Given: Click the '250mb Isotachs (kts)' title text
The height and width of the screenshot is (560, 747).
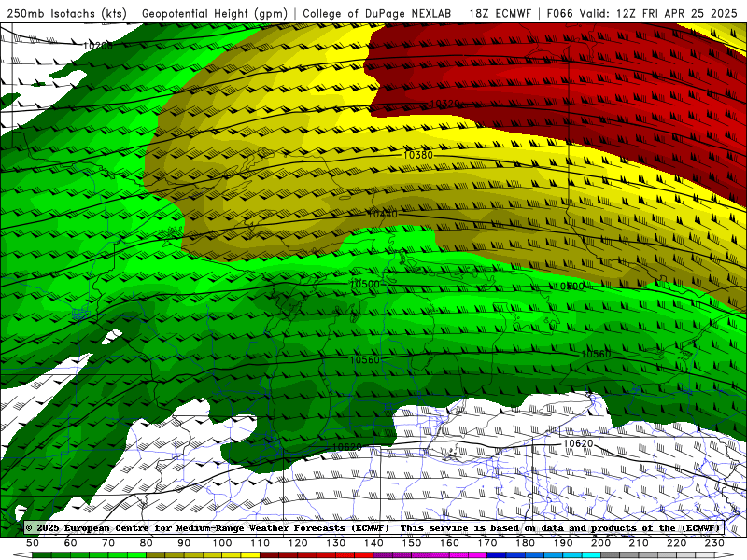Looking at the screenshot, I should tap(66, 14).
